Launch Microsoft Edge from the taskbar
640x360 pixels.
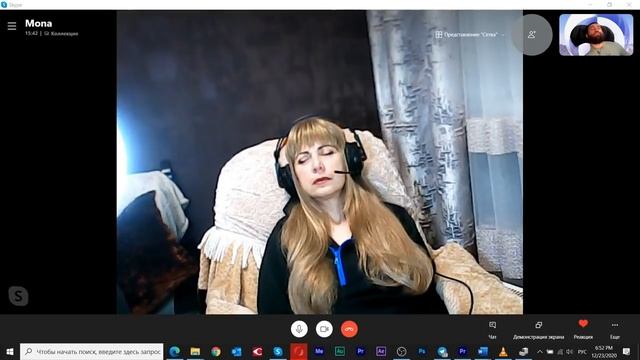175,351
